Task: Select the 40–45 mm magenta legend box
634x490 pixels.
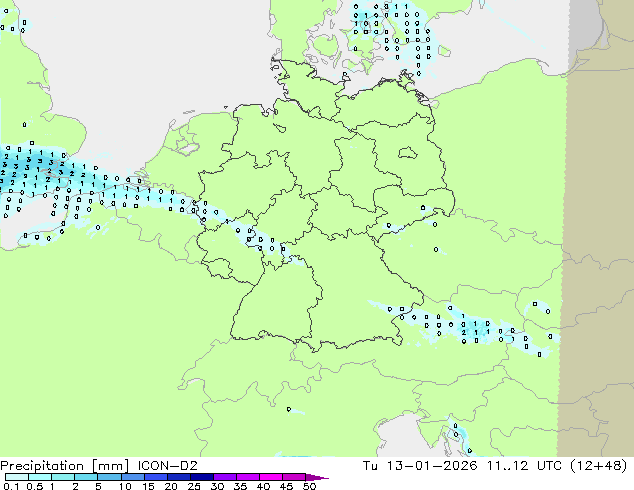Action: click(x=271, y=477)
